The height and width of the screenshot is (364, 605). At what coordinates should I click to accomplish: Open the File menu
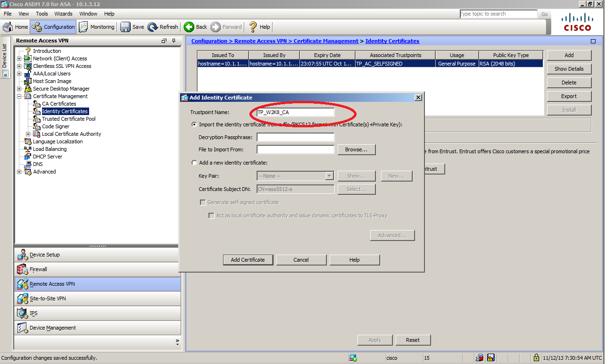tap(8, 14)
